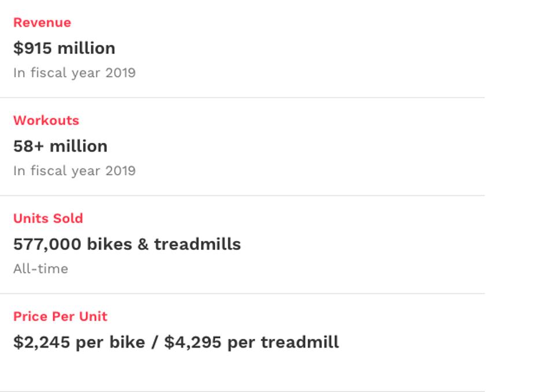Click "In fiscal year 2019" under Workouts

[x=74, y=171]
